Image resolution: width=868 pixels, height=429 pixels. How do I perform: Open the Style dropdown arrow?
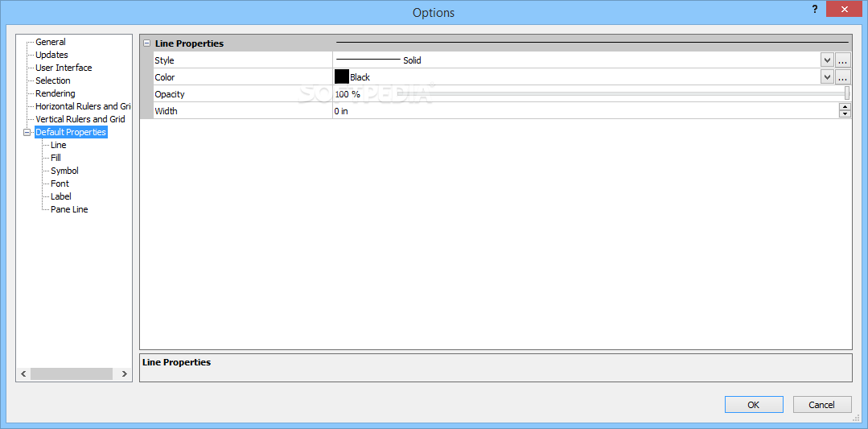click(x=827, y=60)
